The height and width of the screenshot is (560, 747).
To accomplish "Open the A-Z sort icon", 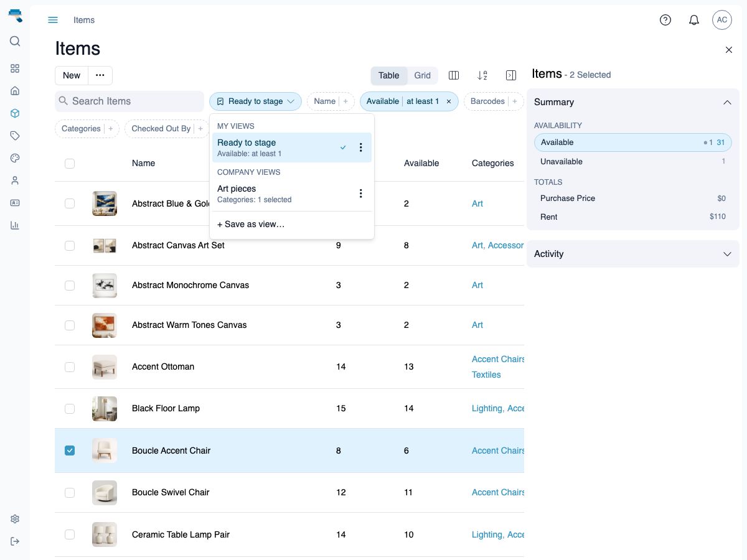I will click(482, 75).
